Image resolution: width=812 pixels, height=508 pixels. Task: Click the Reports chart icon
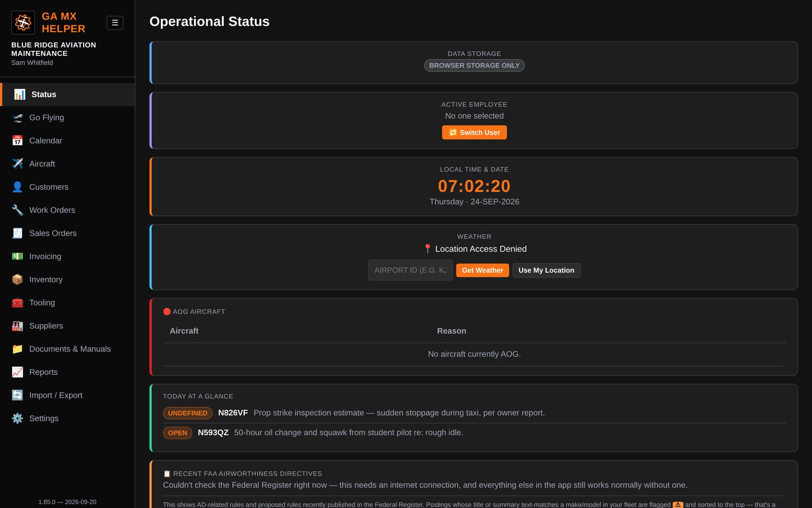tap(17, 372)
